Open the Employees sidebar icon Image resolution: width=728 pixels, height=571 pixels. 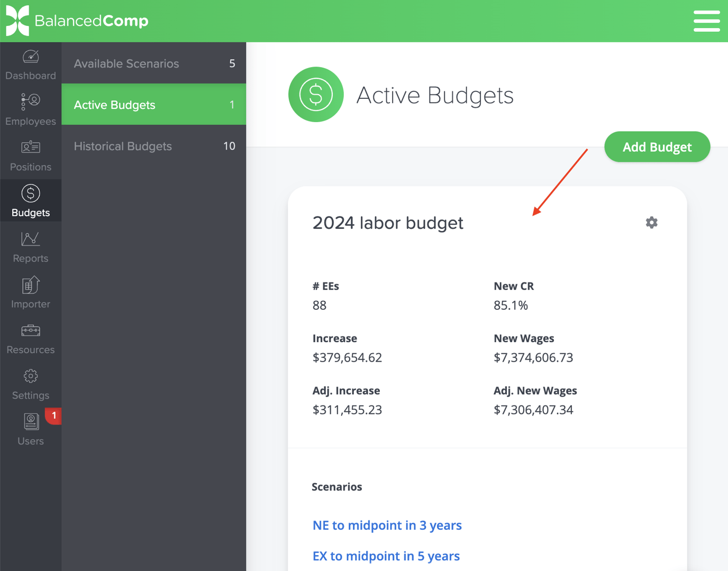tap(31, 102)
